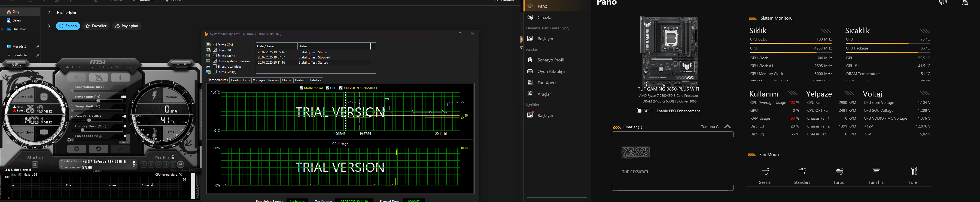The image size is (980, 202).
Task: Collapse the Cihazlar (1) devices panel
Action: point(728,127)
